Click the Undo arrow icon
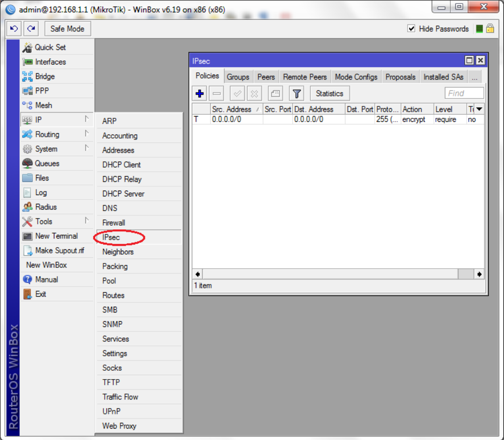Viewport: 504px width, 440px height. pos(14,28)
